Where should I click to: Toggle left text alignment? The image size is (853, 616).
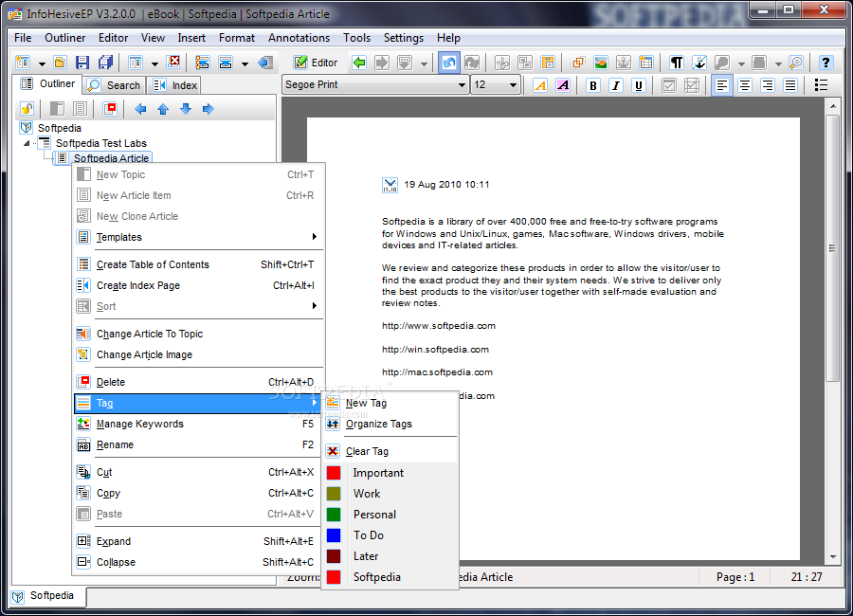point(722,85)
